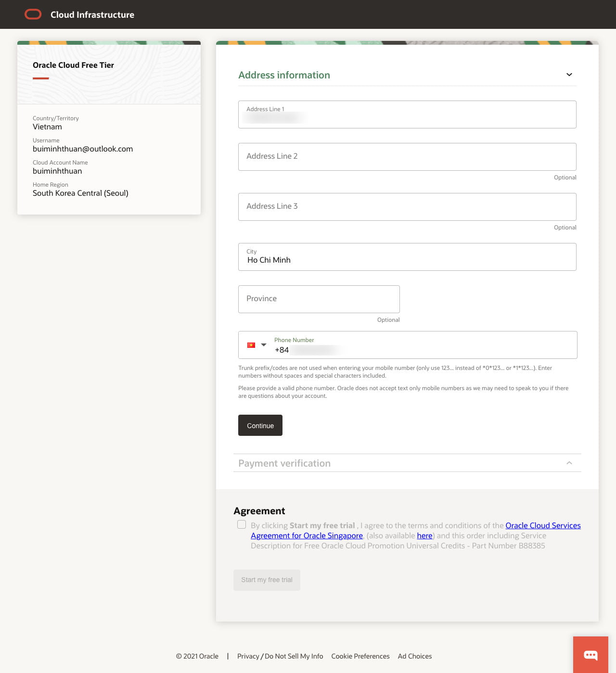Open Oracle Cloud Services Agreement link
The image size is (616, 673).
(416, 531)
